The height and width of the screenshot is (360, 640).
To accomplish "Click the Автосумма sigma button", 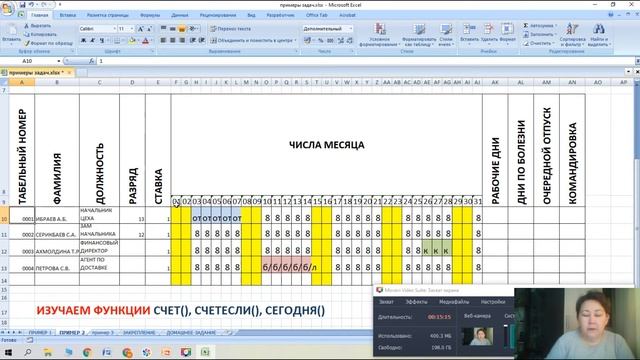I will [x=539, y=26].
